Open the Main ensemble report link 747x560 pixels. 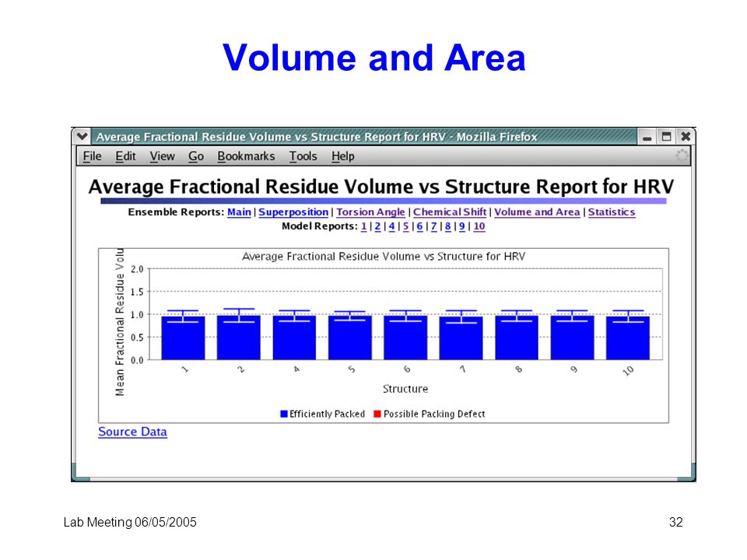point(239,212)
